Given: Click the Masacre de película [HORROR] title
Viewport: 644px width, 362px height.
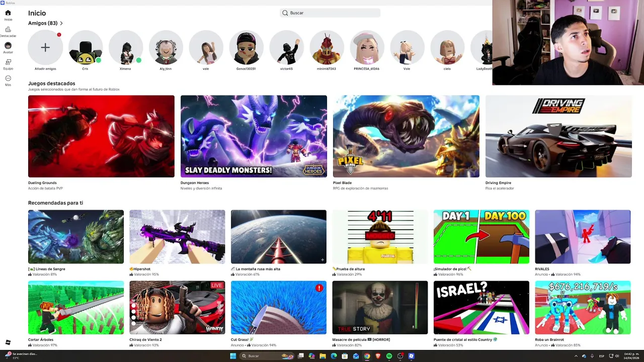Looking at the screenshot, I should pos(361,340).
